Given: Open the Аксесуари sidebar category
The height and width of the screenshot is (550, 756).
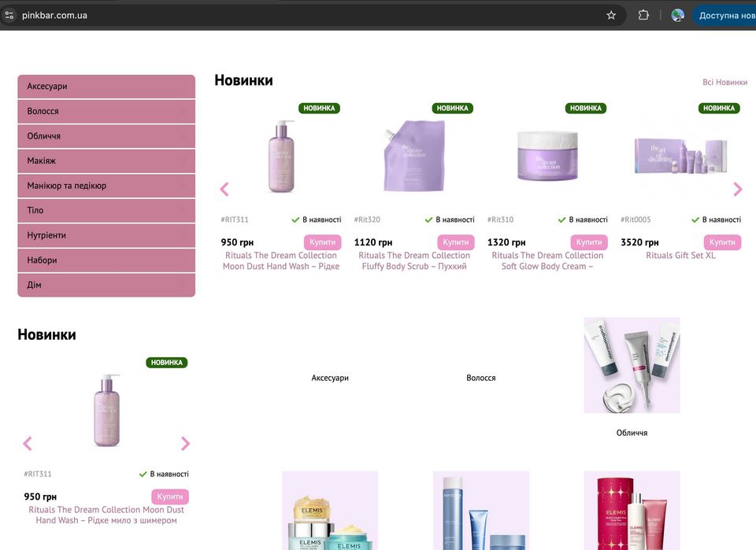Looking at the screenshot, I should [106, 87].
